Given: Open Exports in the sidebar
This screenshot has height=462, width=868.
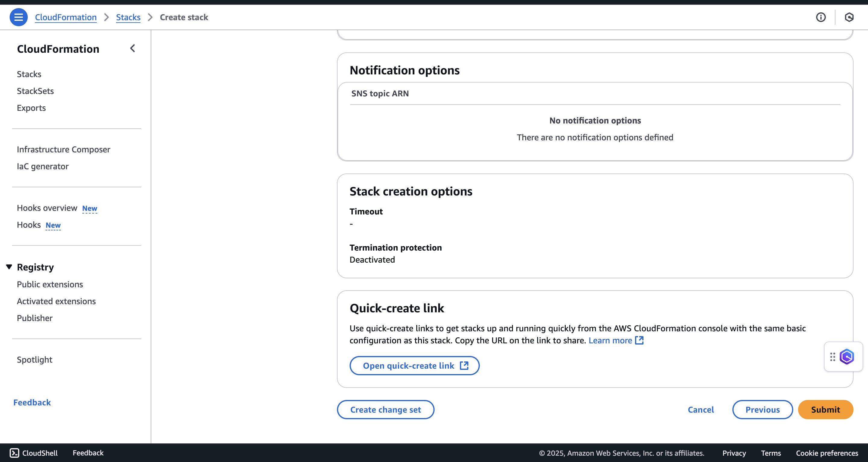Looking at the screenshot, I should (31, 108).
